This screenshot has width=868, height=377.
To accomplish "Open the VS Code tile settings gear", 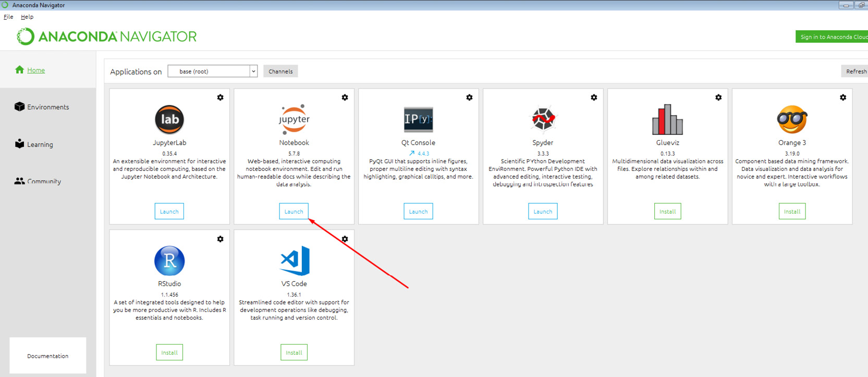I will click(x=345, y=239).
